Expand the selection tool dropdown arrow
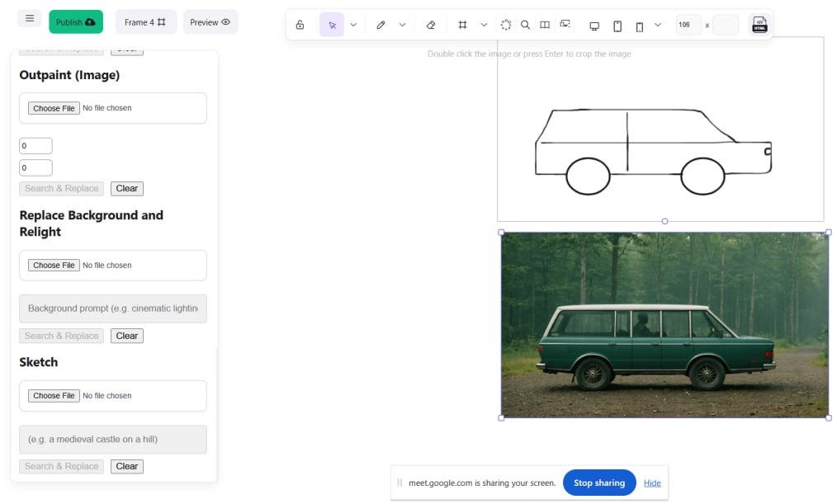 point(353,25)
